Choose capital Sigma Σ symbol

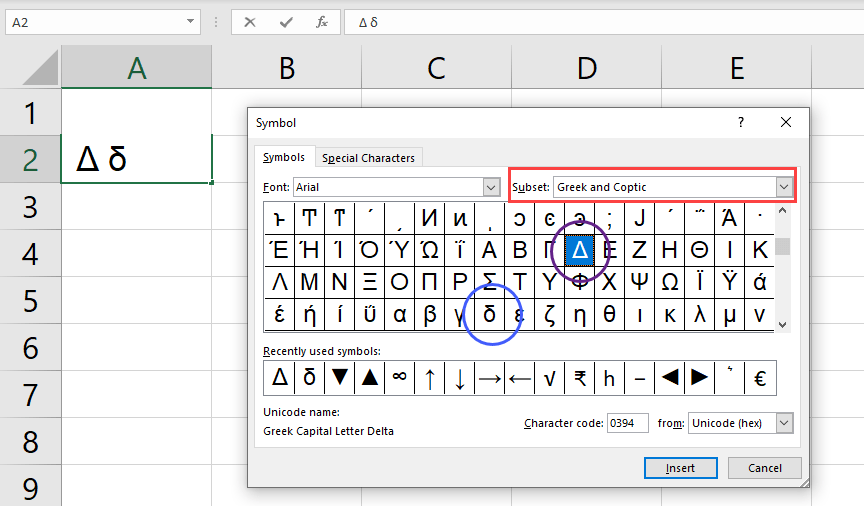pyautogui.click(x=489, y=282)
